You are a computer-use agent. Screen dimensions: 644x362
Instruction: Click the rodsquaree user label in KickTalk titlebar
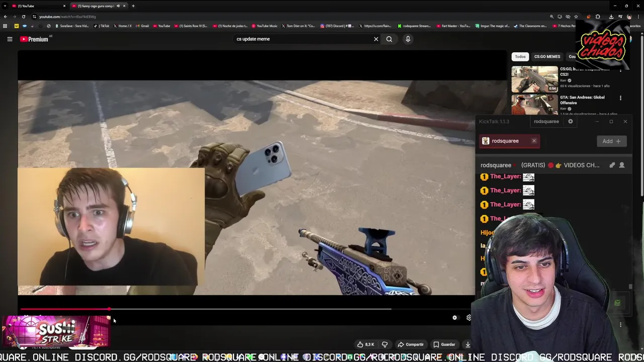tap(546, 121)
